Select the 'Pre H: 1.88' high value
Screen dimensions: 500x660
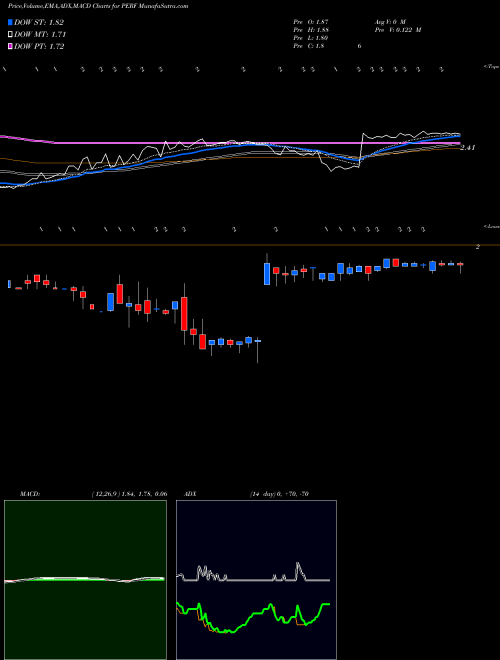(x=311, y=30)
